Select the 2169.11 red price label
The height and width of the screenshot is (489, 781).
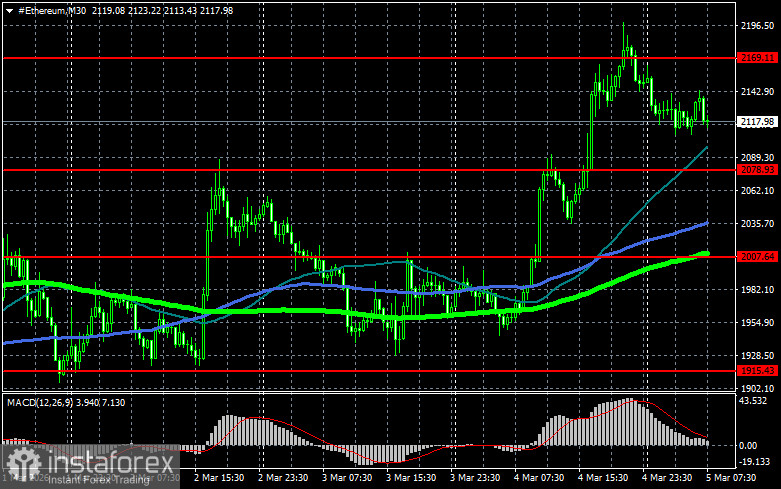(758, 58)
